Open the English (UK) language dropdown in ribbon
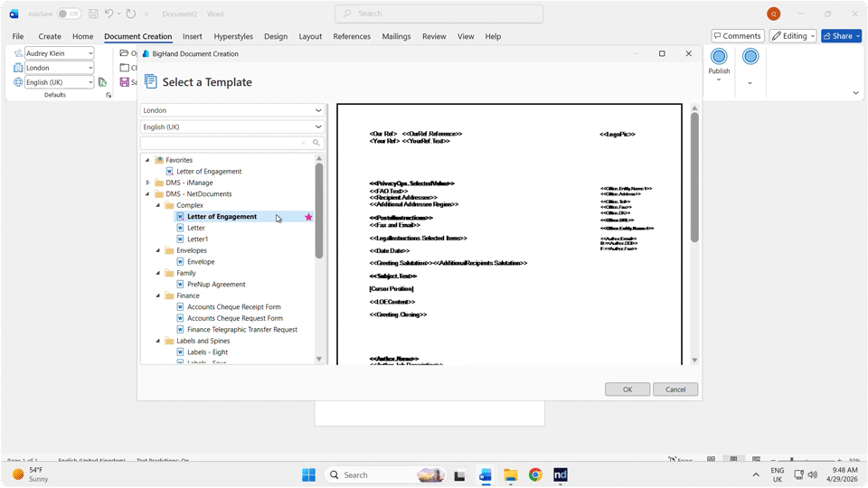The height and width of the screenshot is (488, 868). pos(60,82)
